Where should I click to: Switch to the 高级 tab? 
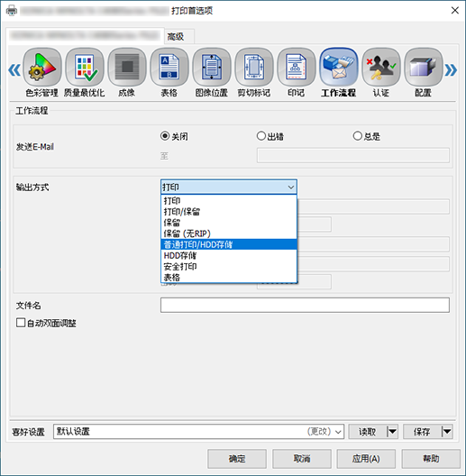point(179,37)
